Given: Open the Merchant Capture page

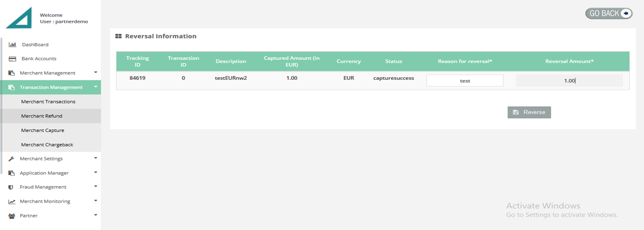Looking at the screenshot, I should [43, 130].
